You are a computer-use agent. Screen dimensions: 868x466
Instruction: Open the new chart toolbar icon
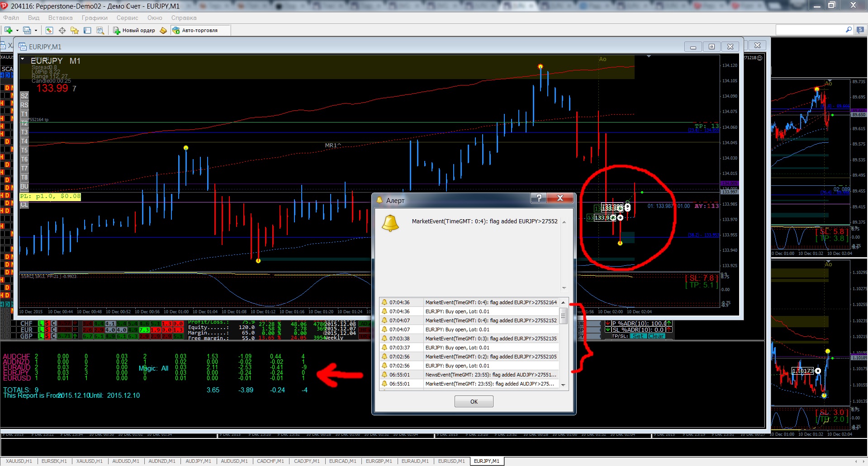(x=8, y=30)
